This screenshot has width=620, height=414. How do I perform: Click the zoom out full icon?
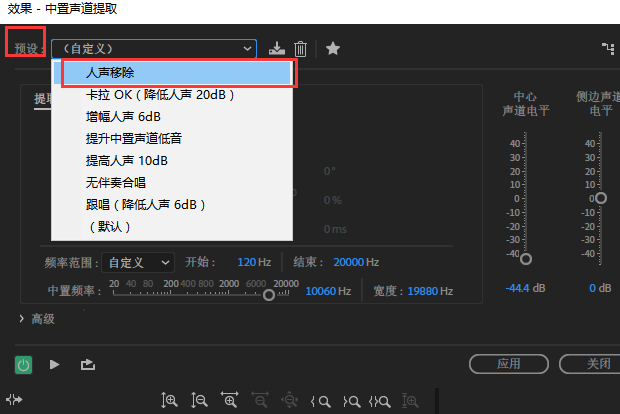(x=290, y=400)
